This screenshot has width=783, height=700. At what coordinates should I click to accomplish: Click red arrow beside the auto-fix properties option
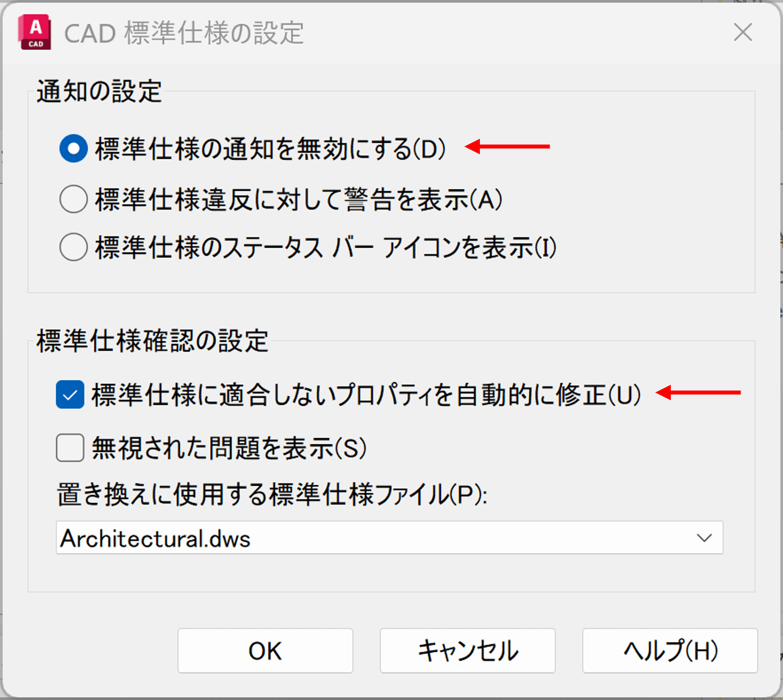(x=699, y=392)
